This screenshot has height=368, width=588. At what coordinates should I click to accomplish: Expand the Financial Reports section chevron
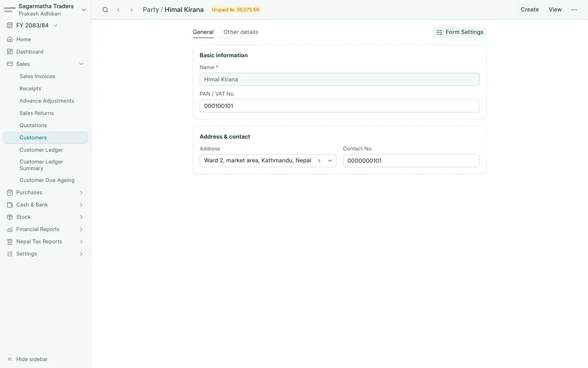pyautogui.click(x=81, y=229)
